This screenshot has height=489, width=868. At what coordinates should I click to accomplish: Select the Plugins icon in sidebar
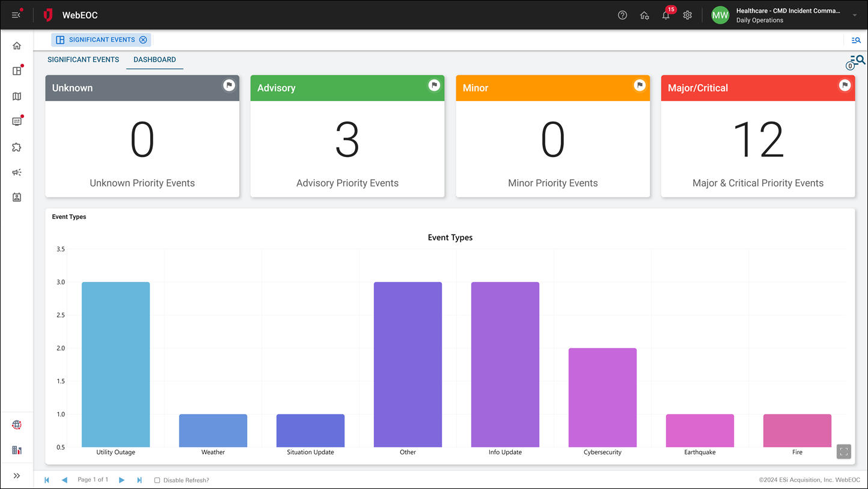(17, 147)
